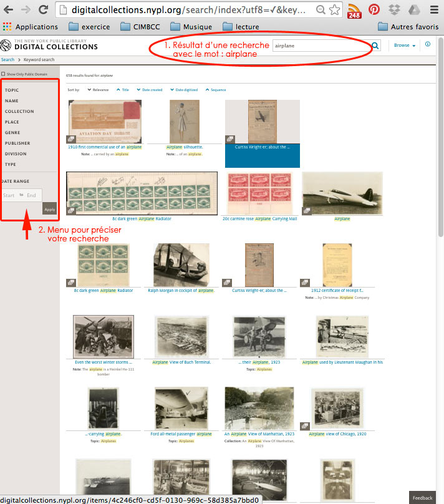Sort results by Relevance
The image size is (444, 504).
click(98, 90)
